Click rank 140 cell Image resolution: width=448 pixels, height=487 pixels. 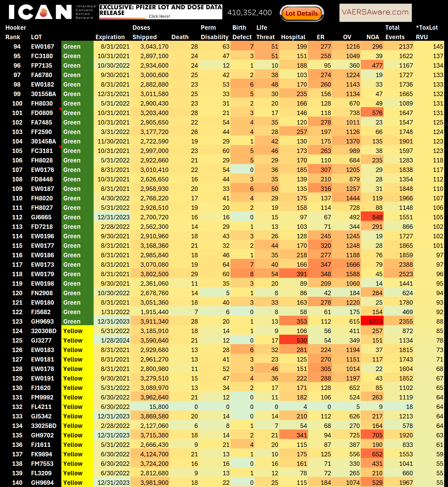click(17, 483)
